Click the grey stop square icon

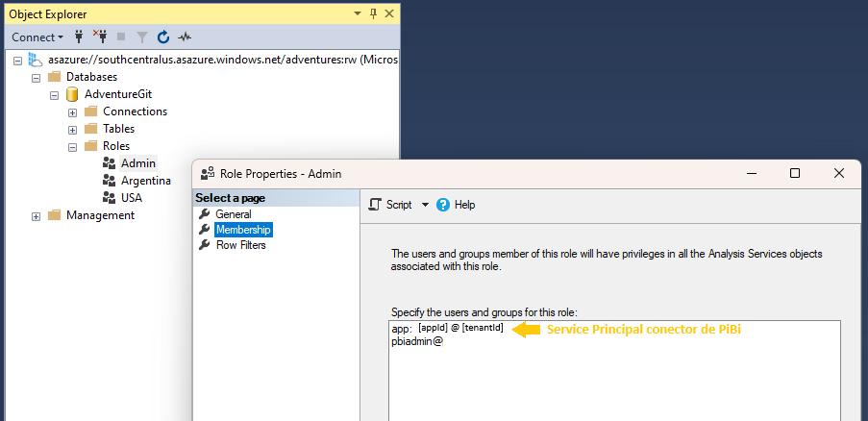(121, 37)
